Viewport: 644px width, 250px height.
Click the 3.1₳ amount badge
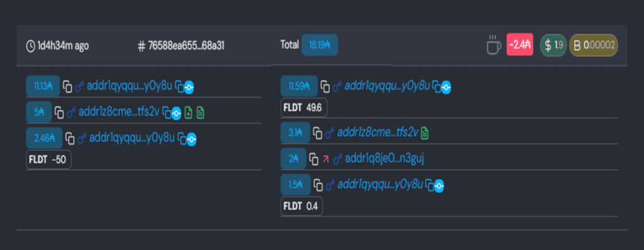tap(296, 133)
